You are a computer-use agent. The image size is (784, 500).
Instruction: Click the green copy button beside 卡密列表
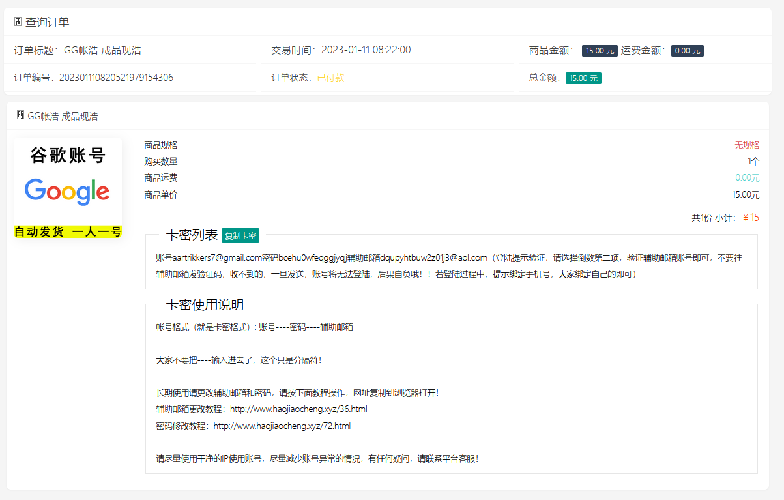240,236
